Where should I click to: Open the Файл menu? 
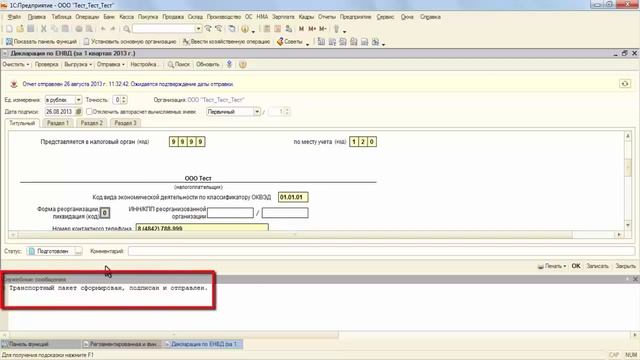click(x=14, y=17)
